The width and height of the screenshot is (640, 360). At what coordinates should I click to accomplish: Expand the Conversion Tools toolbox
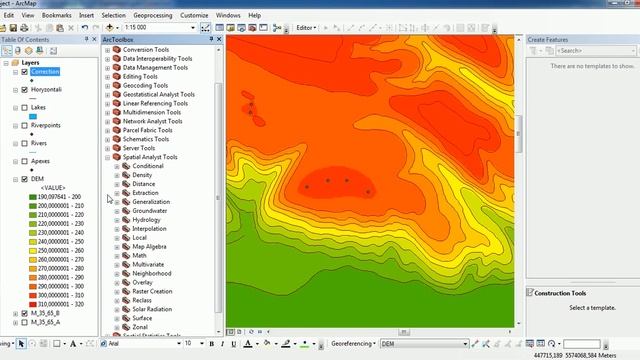(x=108, y=50)
